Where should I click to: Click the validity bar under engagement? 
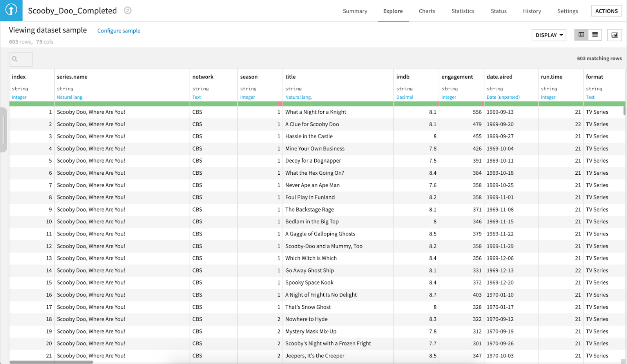pos(462,104)
